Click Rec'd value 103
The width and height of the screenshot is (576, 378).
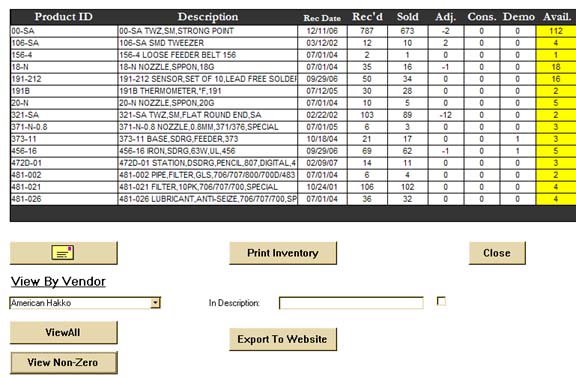367,115
